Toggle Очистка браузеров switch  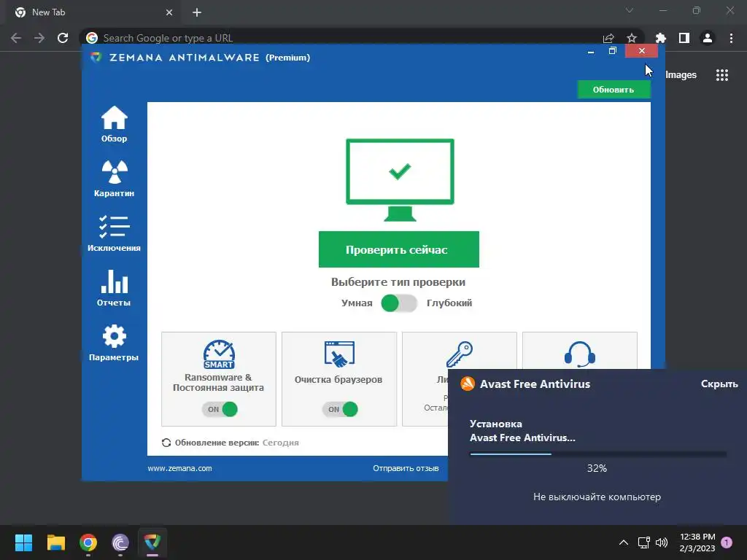coord(340,409)
